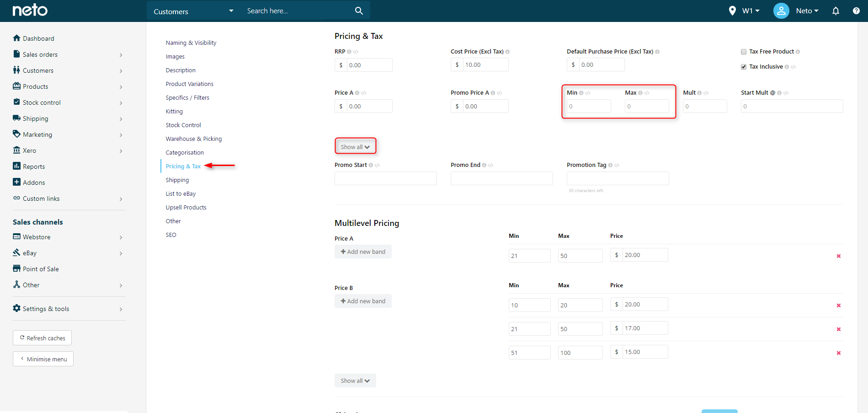
Task: Open Custom links menu
Action: pos(69,198)
